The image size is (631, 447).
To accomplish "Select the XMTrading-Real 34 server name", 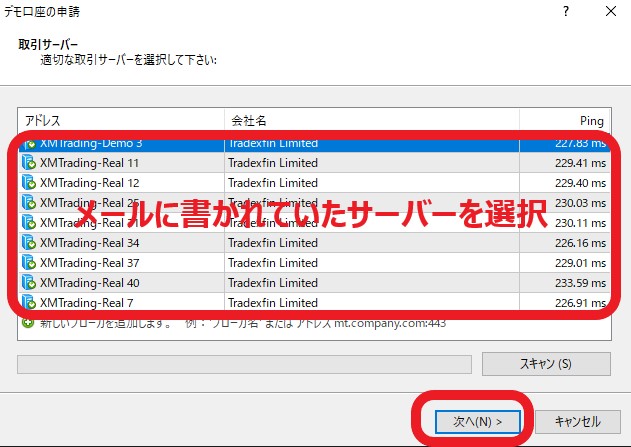I will tap(89, 243).
